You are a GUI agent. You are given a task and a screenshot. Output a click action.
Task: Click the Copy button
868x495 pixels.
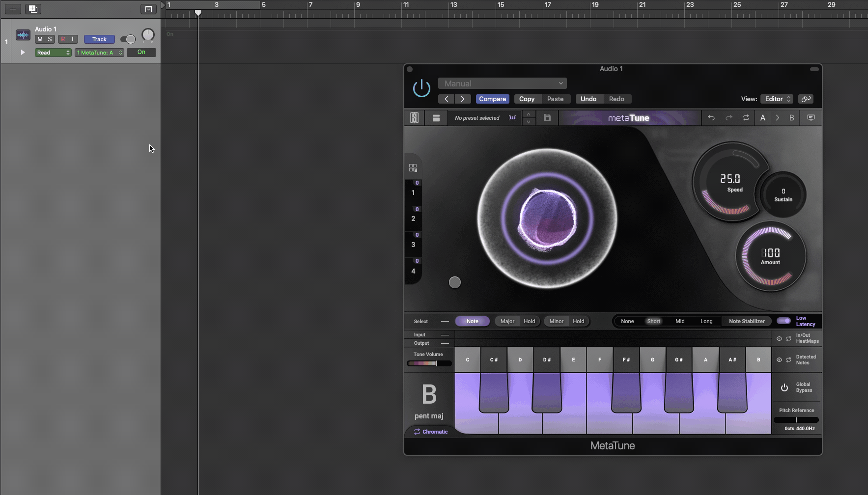[527, 99]
